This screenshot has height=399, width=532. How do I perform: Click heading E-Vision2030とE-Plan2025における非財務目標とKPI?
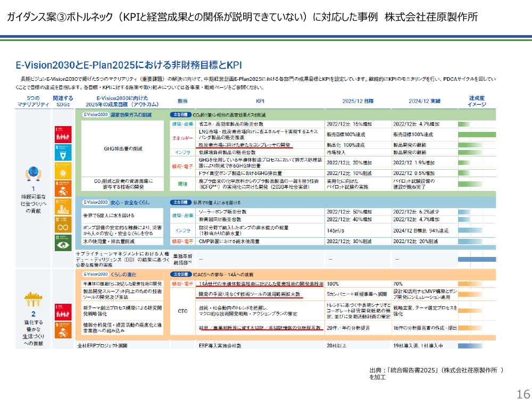coord(129,65)
